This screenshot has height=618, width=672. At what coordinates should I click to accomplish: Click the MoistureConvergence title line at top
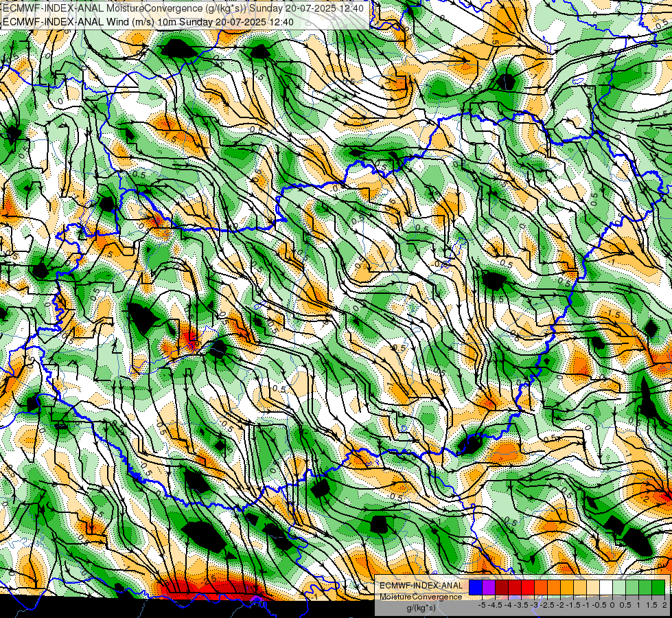[183, 8]
